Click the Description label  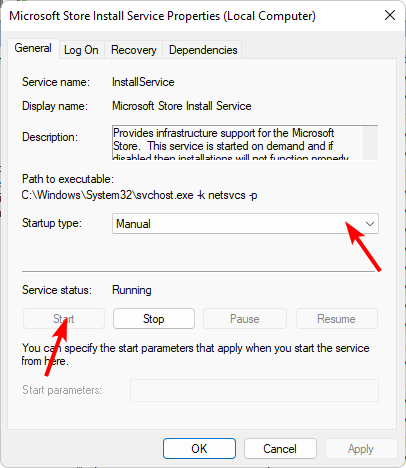(50, 137)
